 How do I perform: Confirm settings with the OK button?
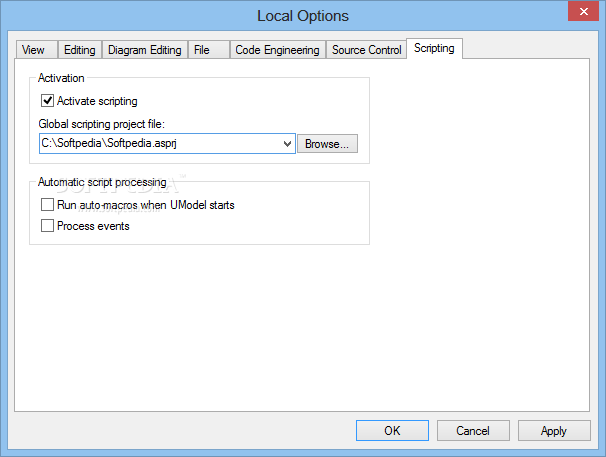pyautogui.click(x=392, y=431)
